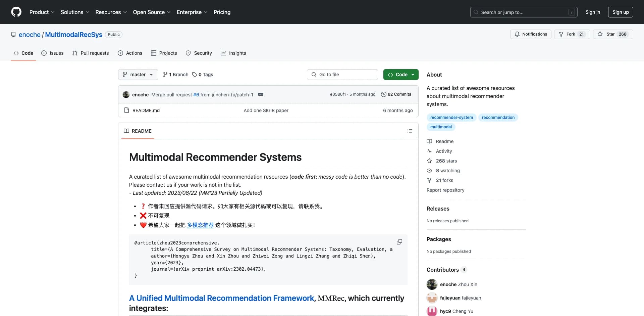This screenshot has height=316, width=644.
Task: Select the recommendation topic tag
Action: (498, 118)
